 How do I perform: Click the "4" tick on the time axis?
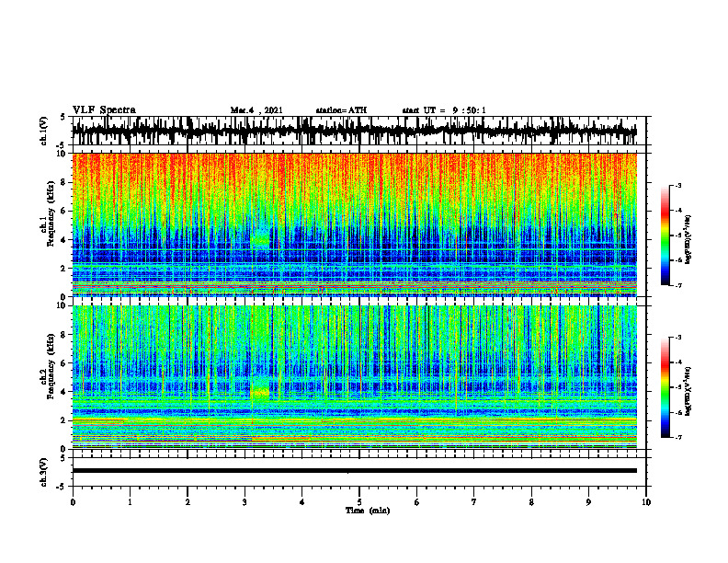(302, 502)
